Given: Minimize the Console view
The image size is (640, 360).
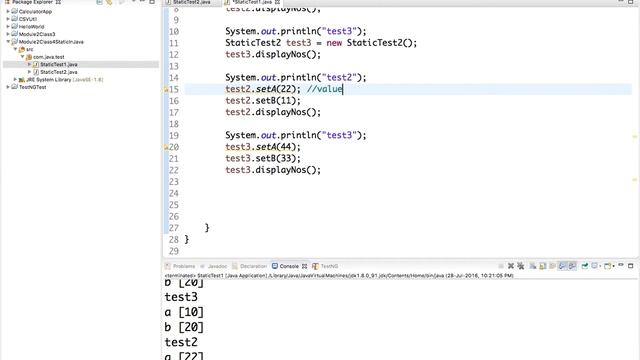Looking at the screenshot, I should [621, 266].
